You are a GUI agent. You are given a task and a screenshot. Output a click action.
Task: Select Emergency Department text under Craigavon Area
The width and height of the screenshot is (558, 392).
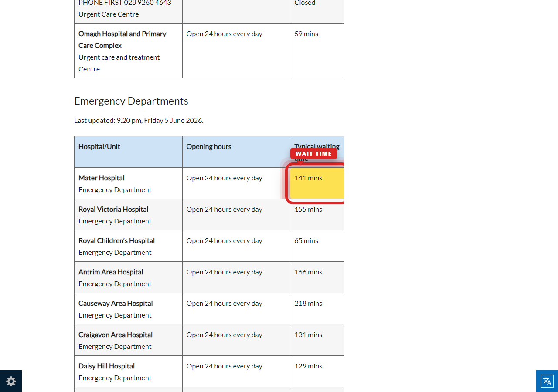point(115,346)
